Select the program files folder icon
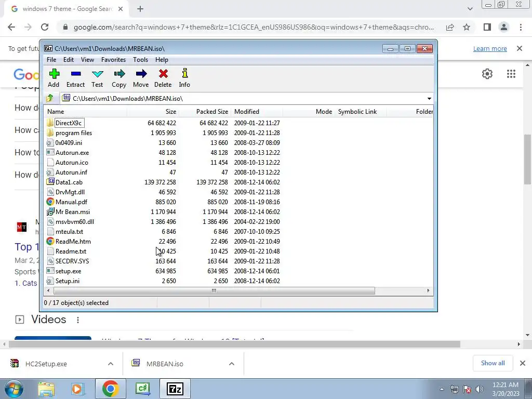Viewport: 532px width, 399px height. pos(50,132)
